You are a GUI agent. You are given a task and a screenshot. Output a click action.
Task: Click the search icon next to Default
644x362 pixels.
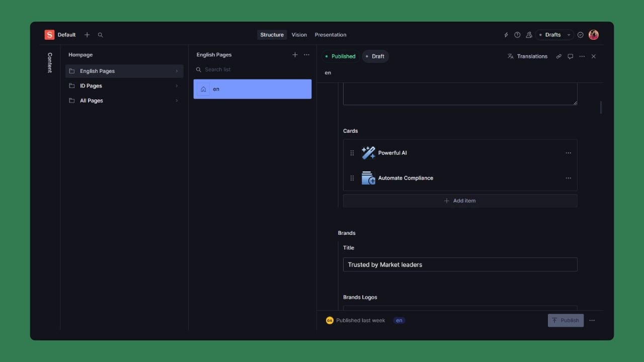click(x=100, y=35)
